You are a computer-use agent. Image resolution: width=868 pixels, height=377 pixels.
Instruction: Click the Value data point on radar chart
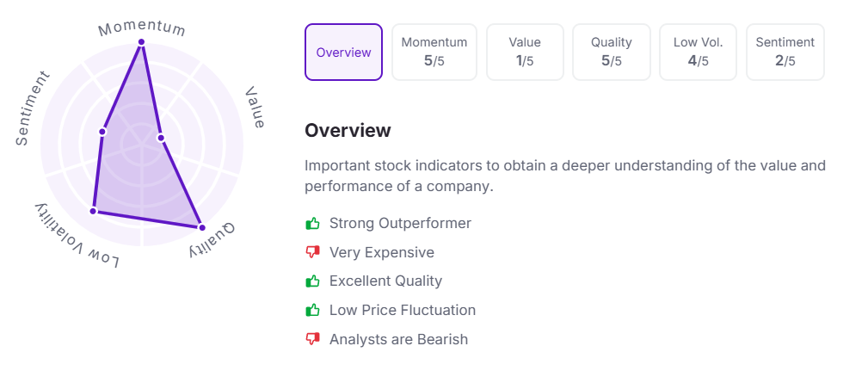coord(161,138)
